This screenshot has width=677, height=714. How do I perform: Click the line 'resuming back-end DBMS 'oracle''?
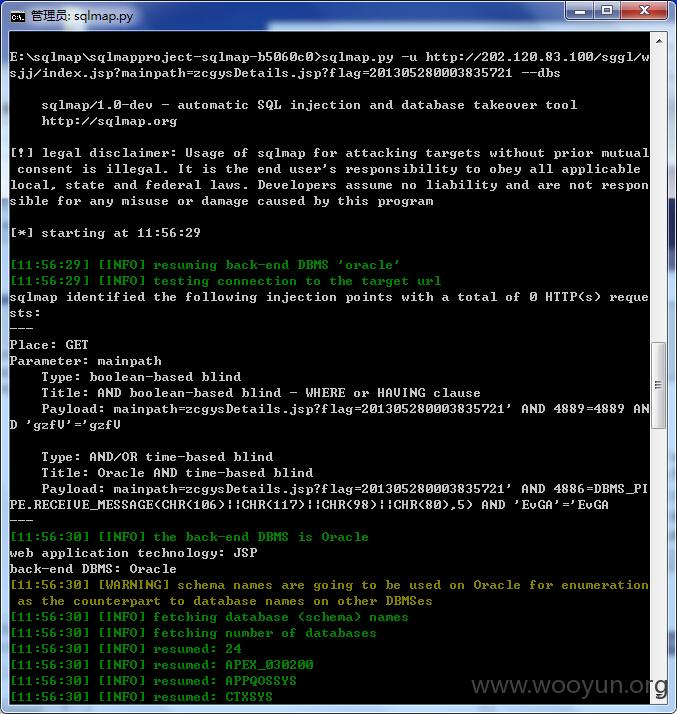[x=204, y=265]
